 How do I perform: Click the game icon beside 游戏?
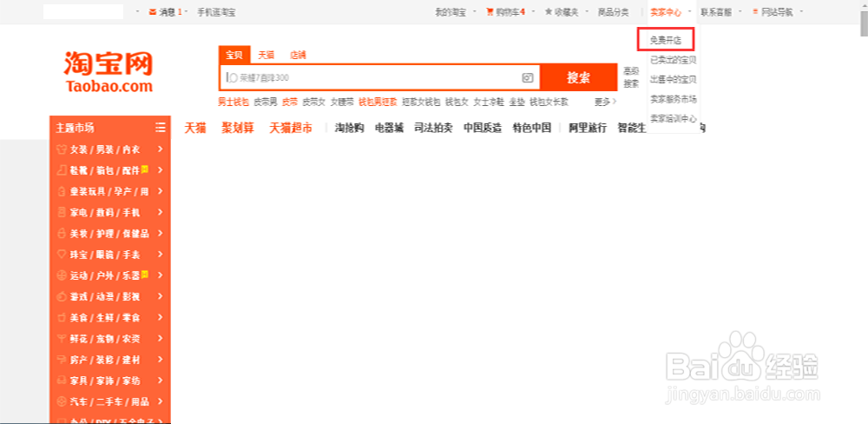coord(62,296)
